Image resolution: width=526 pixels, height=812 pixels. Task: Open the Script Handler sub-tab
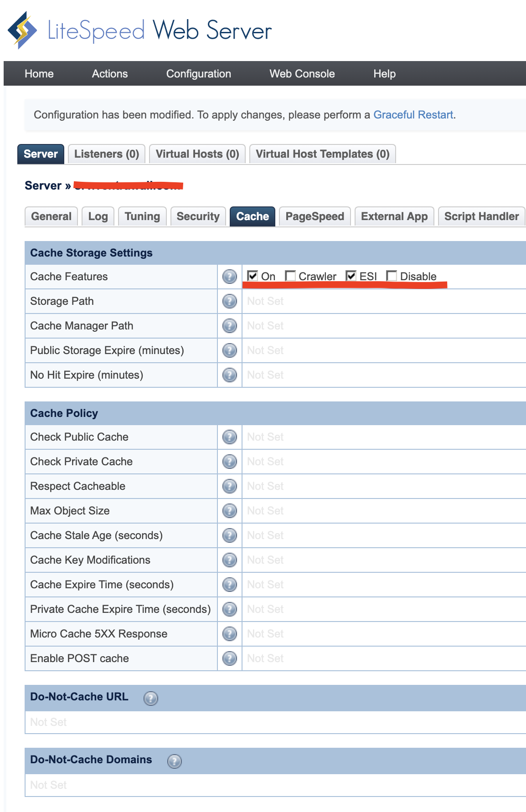482,216
